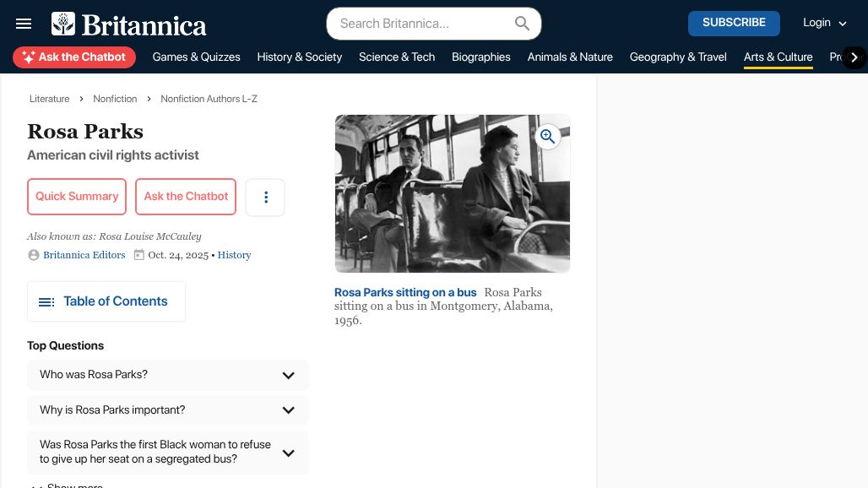Click the Quick Summary button

pyautogui.click(x=77, y=197)
